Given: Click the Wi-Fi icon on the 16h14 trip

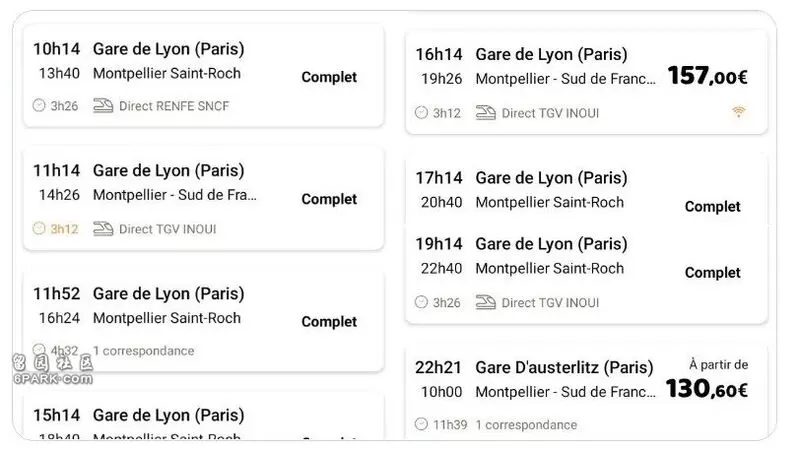Looking at the screenshot, I should (x=738, y=111).
